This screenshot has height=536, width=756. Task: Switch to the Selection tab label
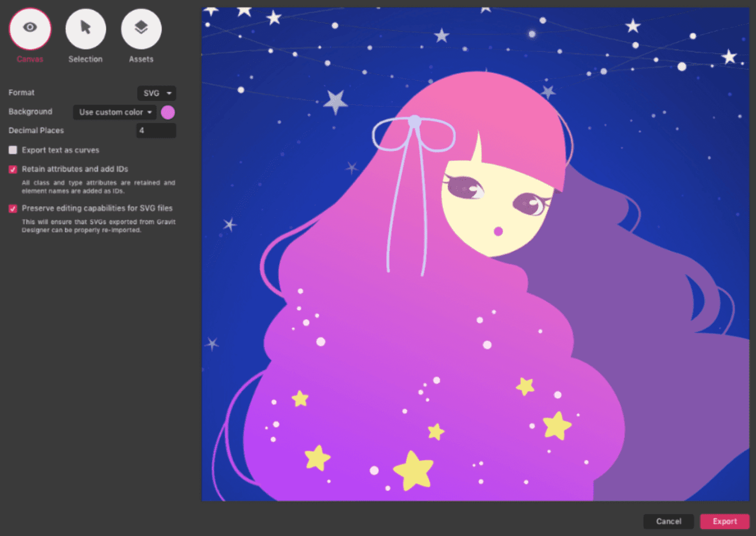[86, 59]
